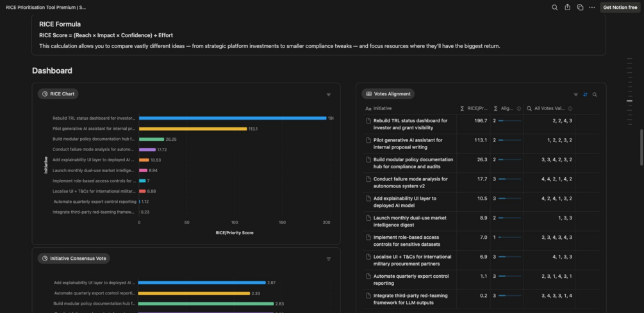Click info icon beside Alig... column header
This screenshot has height=313, width=644.
click(x=519, y=109)
